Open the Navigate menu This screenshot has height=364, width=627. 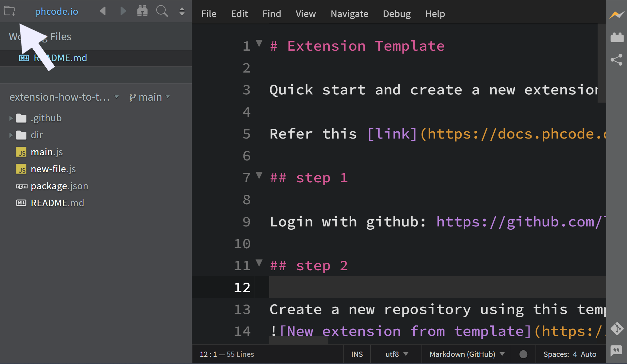tap(350, 14)
